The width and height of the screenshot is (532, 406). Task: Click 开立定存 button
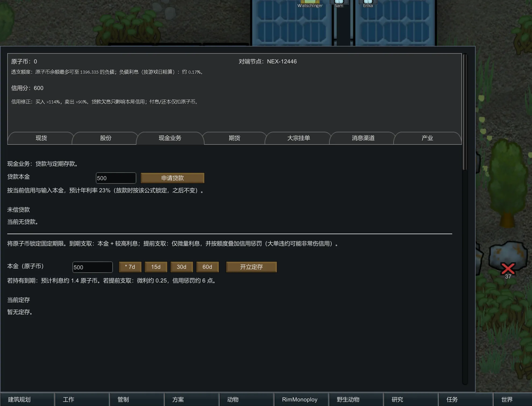(251, 267)
